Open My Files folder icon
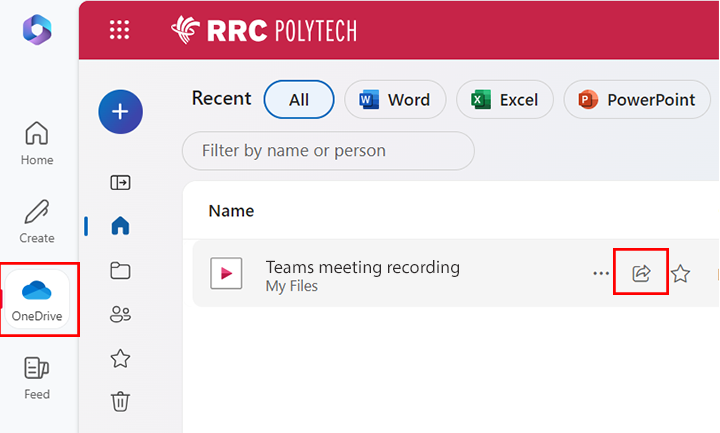The image size is (720, 433). (x=120, y=271)
